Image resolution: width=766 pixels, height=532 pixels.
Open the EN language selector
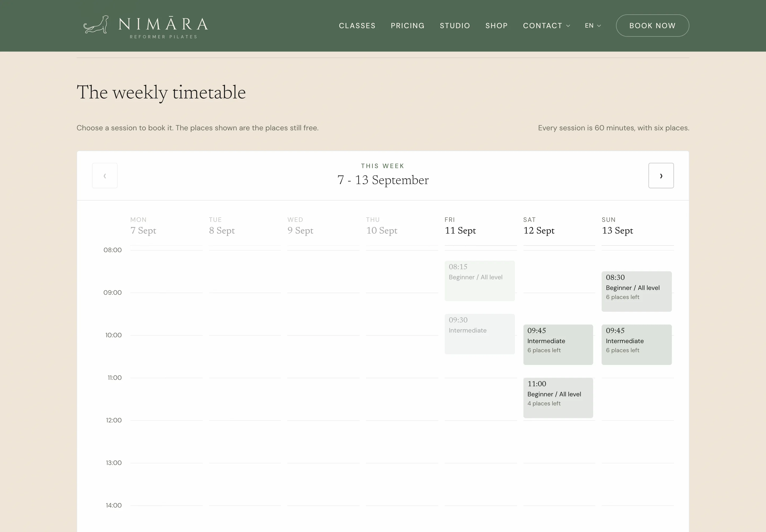pyautogui.click(x=593, y=26)
